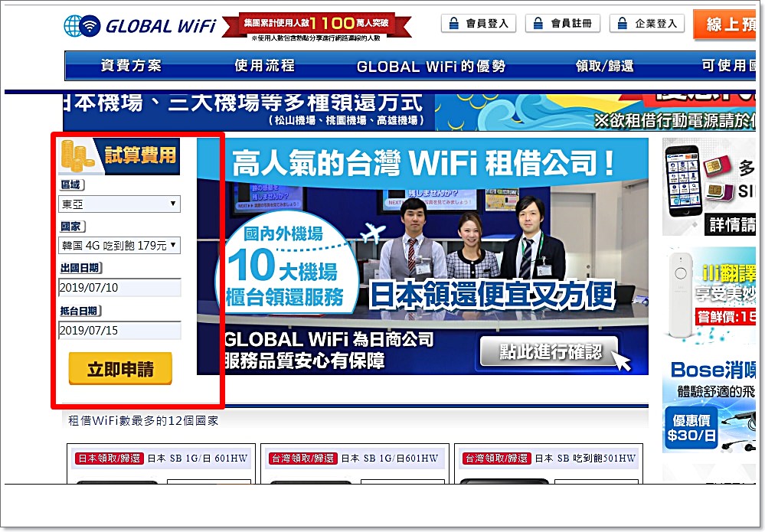
Task: Click the 租借WiFi數最多的12個國家 heading
Action: click(143, 421)
